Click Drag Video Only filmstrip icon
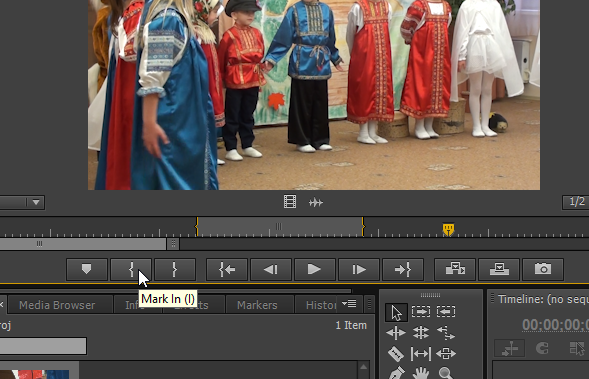 290,202
